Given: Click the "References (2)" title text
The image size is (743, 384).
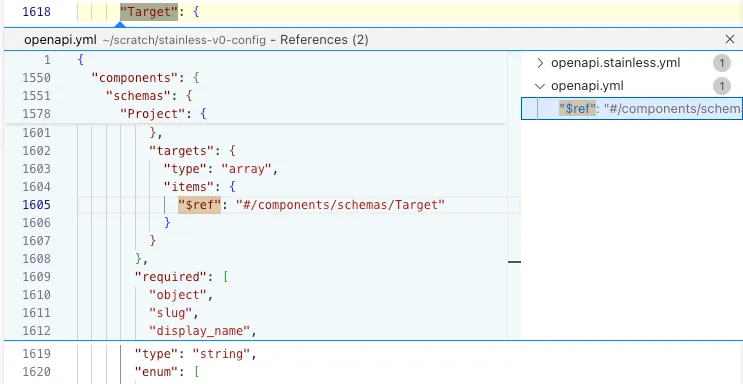Looking at the screenshot, I should point(324,40).
